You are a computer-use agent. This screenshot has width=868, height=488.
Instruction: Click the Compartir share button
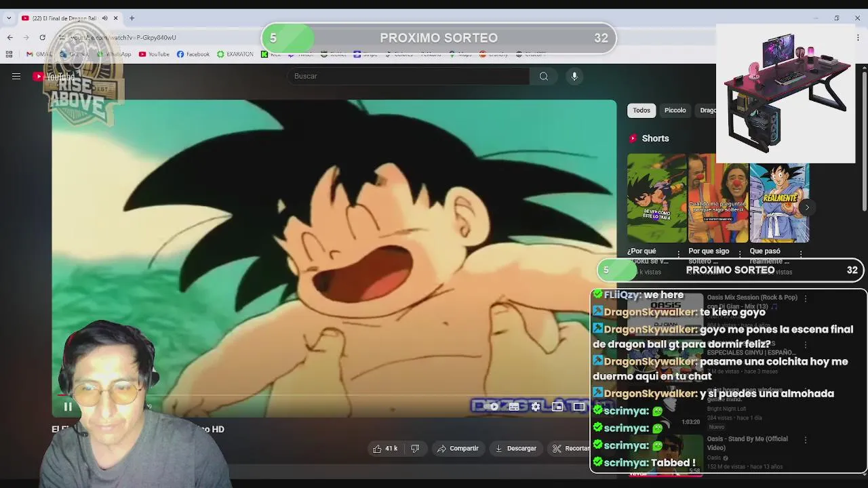coord(458,448)
